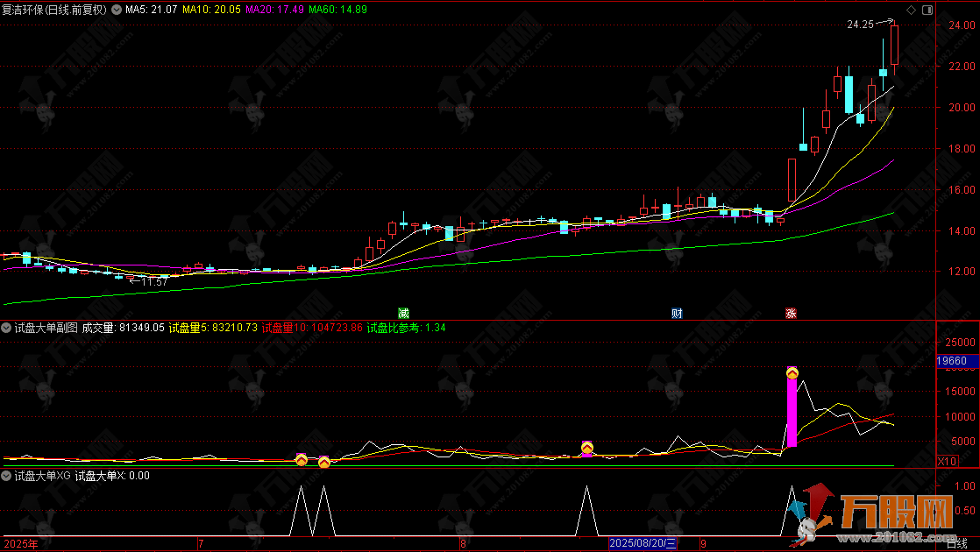Click the 15000 volume axis label

pyautogui.click(x=960, y=392)
